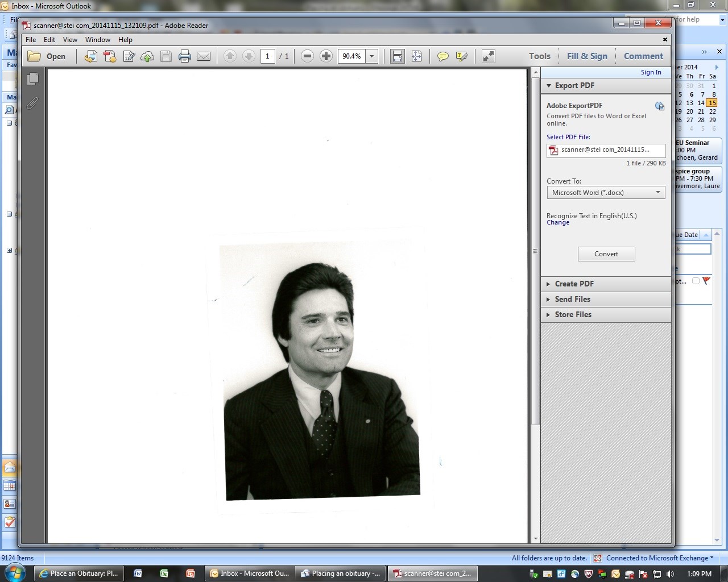
Task: Switch to read mode view
Action: tap(488, 56)
